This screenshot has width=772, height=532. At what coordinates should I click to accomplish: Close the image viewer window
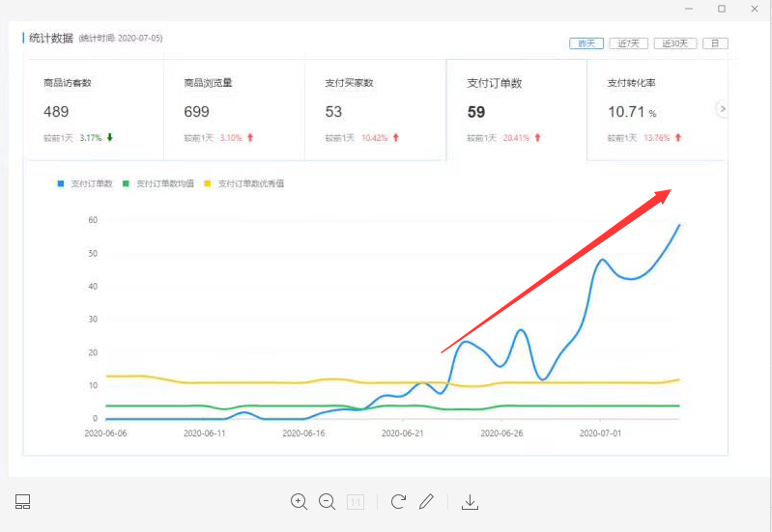[x=755, y=9]
